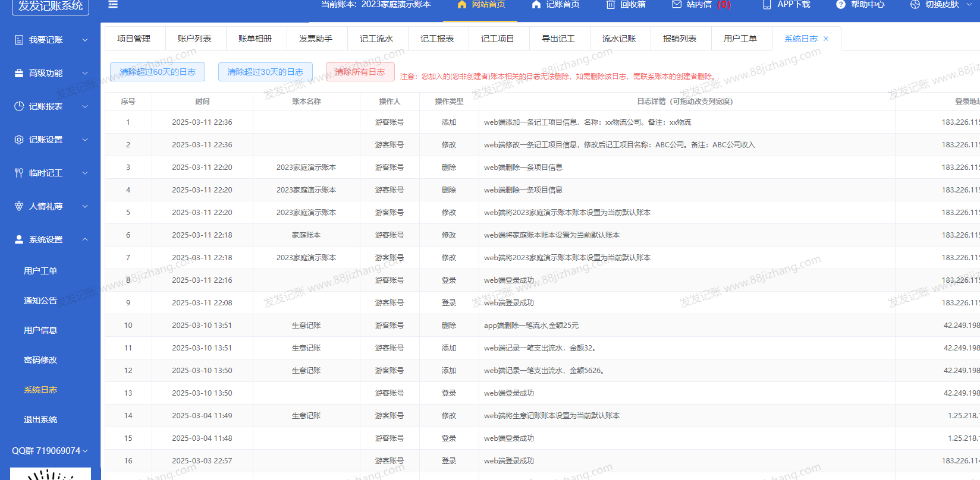
Task: Click the 临时记工 sidebar icon
Action: tap(19, 173)
